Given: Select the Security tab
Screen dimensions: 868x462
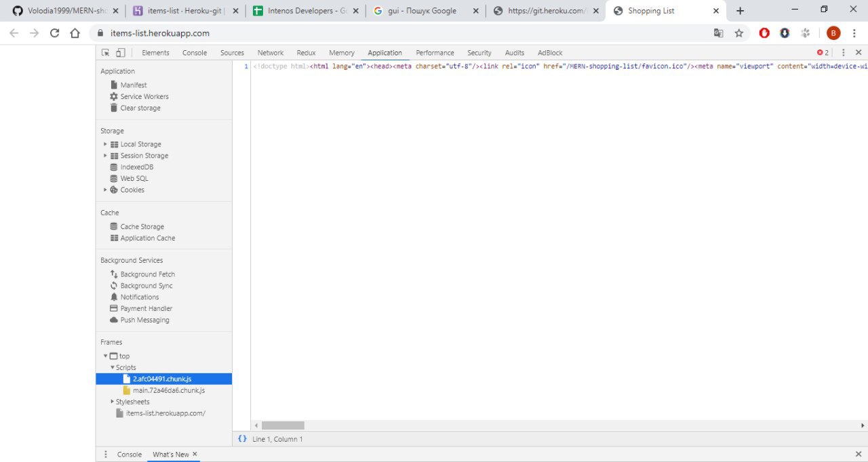Looking at the screenshot, I should point(479,53).
